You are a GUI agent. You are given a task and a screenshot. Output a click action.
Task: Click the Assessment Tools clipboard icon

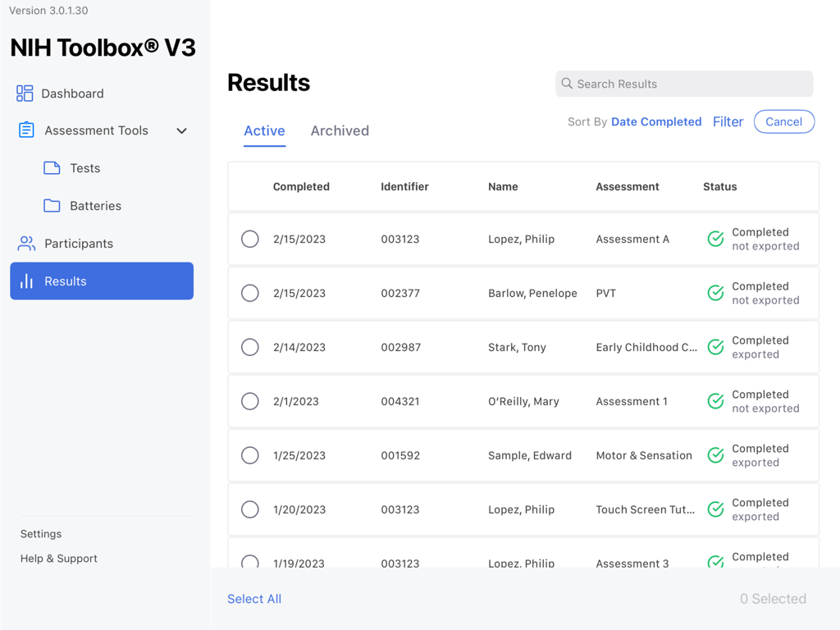click(26, 130)
